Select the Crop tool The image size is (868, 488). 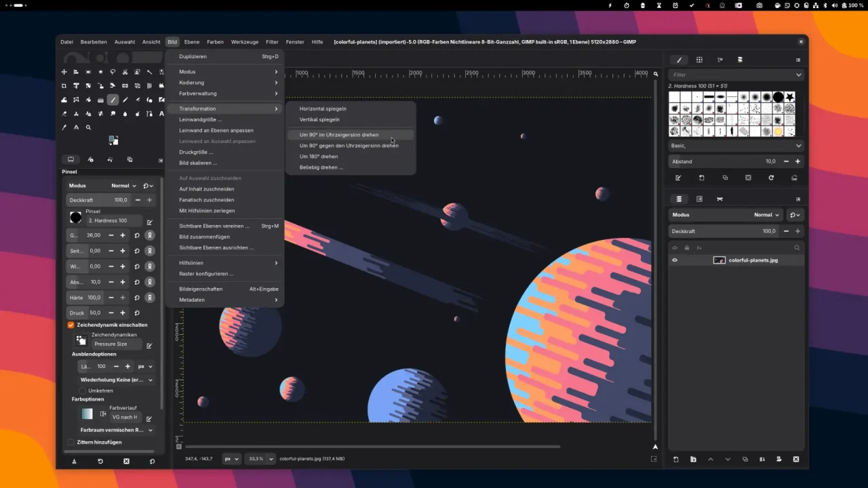(64, 85)
